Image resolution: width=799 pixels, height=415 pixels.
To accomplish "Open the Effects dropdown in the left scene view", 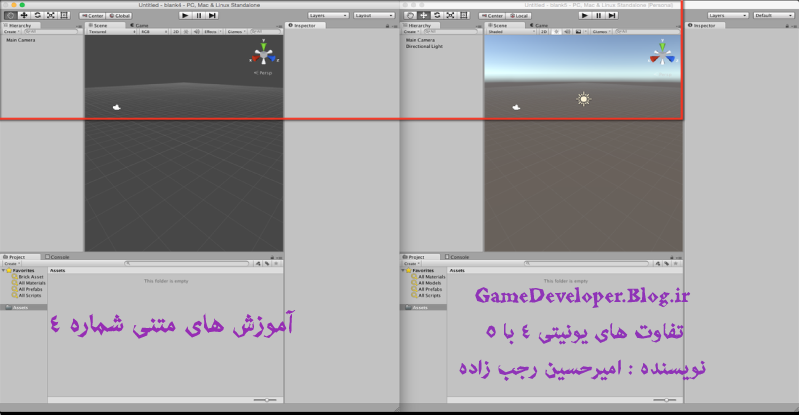I will (212, 32).
